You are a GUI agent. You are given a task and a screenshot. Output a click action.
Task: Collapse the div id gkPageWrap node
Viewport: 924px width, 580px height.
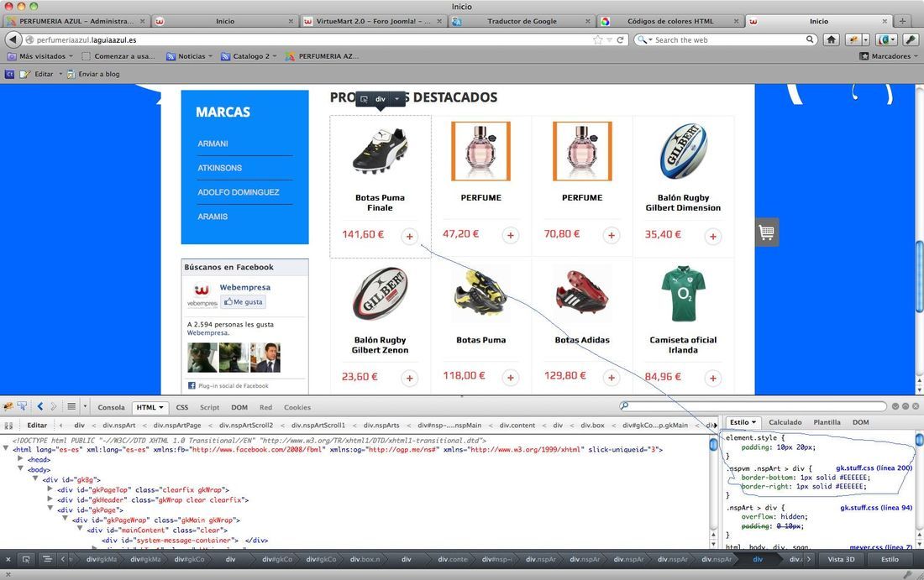pyautogui.click(x=65, y=519)
